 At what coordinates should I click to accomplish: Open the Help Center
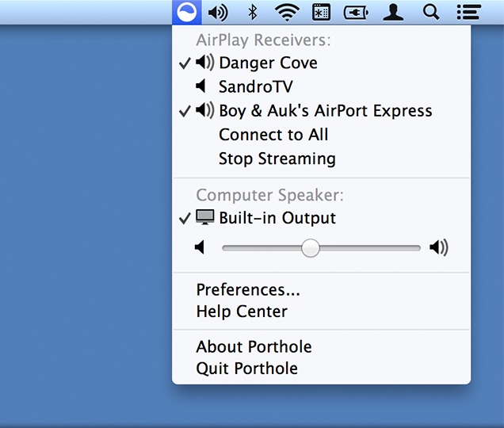[242, 311]
